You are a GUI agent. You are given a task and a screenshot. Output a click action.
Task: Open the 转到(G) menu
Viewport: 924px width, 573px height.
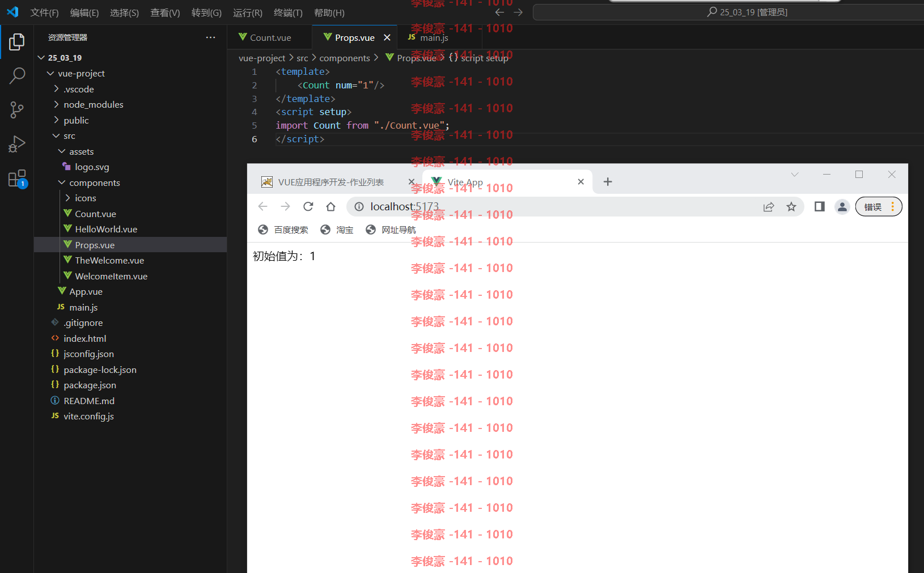tap(206, 12)
